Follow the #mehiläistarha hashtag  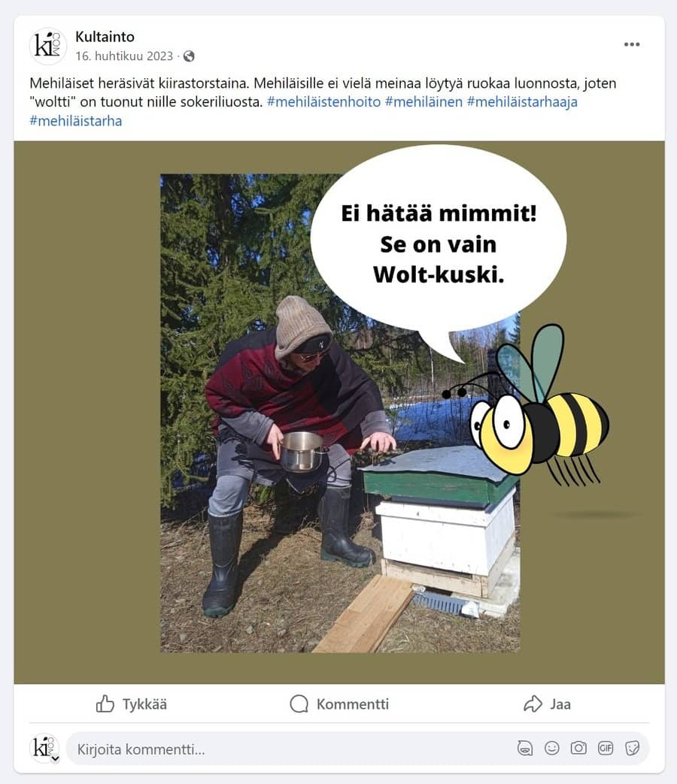click(75, 121)
